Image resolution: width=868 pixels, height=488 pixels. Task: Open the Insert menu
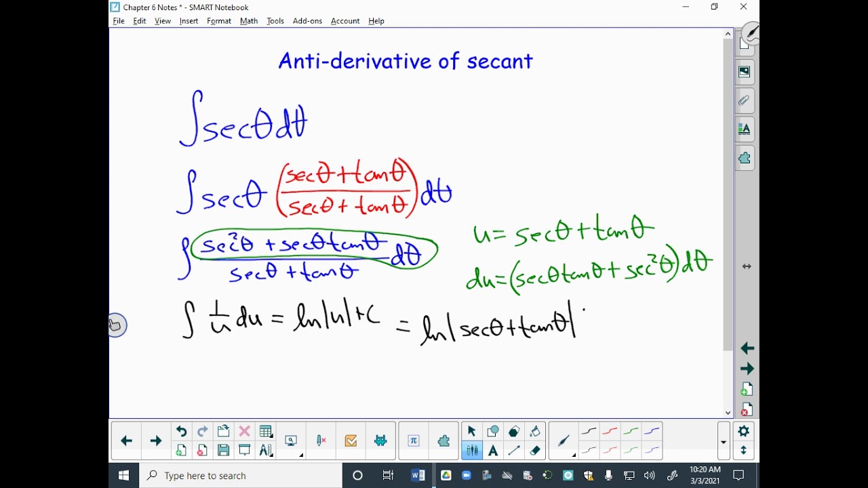189,21
